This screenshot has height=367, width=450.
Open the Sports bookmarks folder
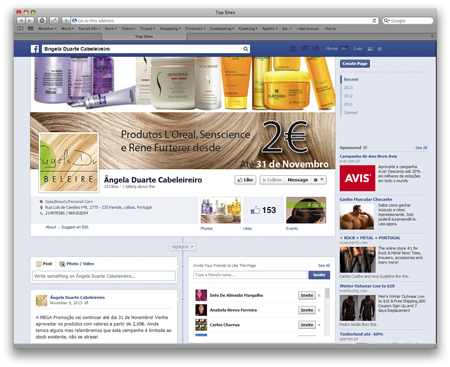click(269, 29)
